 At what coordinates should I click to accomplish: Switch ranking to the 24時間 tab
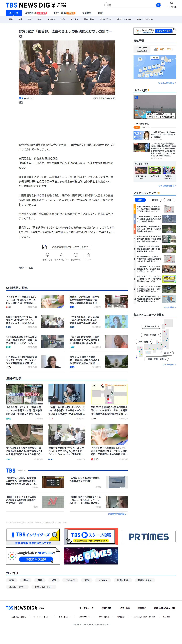pyautogui.click(x=155, y=200)
